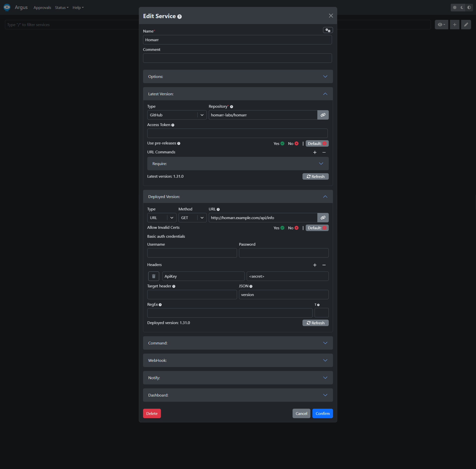This screenshot has width=476, height=469.
Task: Select Default for Use pre-releases
Action: click(317, 143)
